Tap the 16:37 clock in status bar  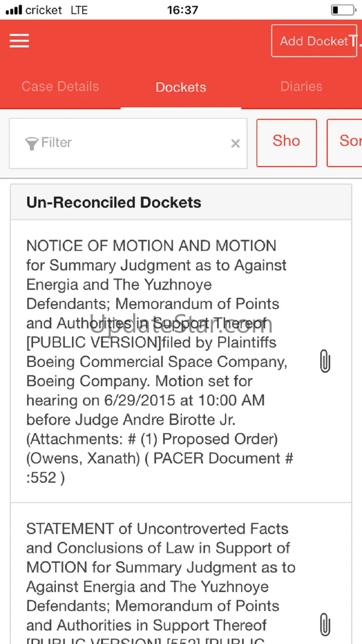[x=182, y=10]
